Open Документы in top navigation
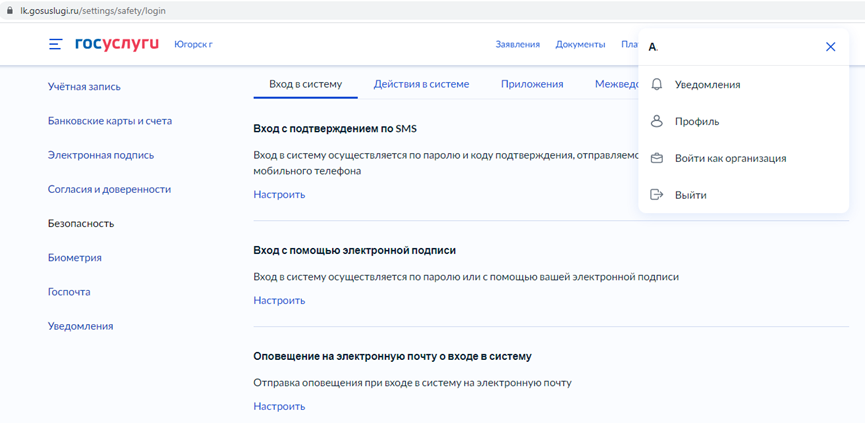Viewport: 865px width, 423px height. coord(580,44)
